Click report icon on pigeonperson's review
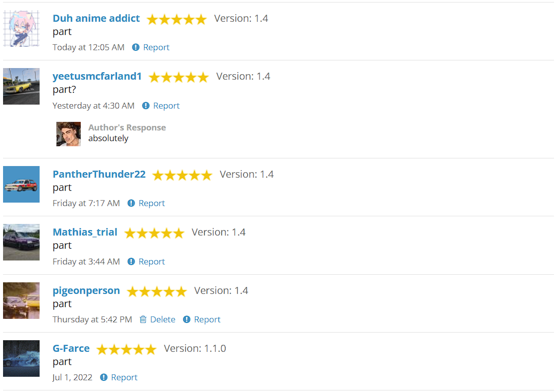This screenshot has height=392, width=555. click(x=186, y=319)
